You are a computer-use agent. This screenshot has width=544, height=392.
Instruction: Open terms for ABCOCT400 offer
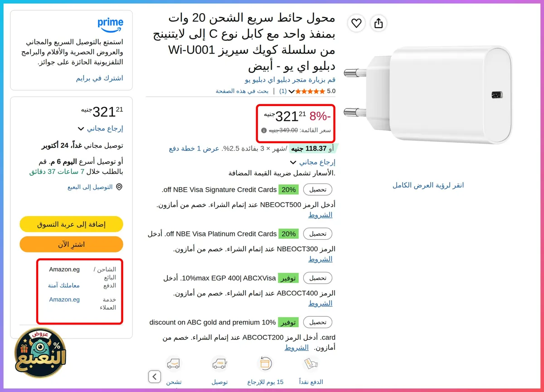(321, 303)
